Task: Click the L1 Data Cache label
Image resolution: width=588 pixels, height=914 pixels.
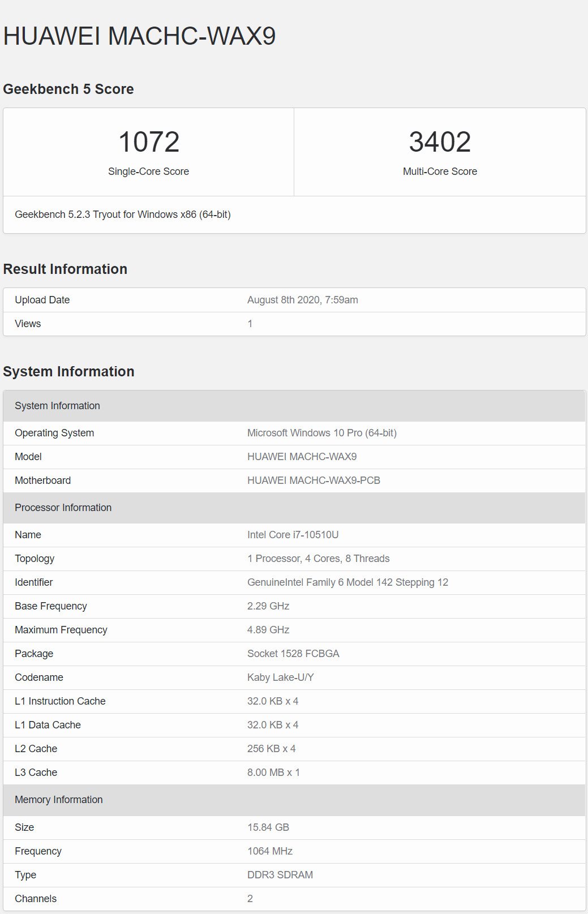Action: [48, 725]
